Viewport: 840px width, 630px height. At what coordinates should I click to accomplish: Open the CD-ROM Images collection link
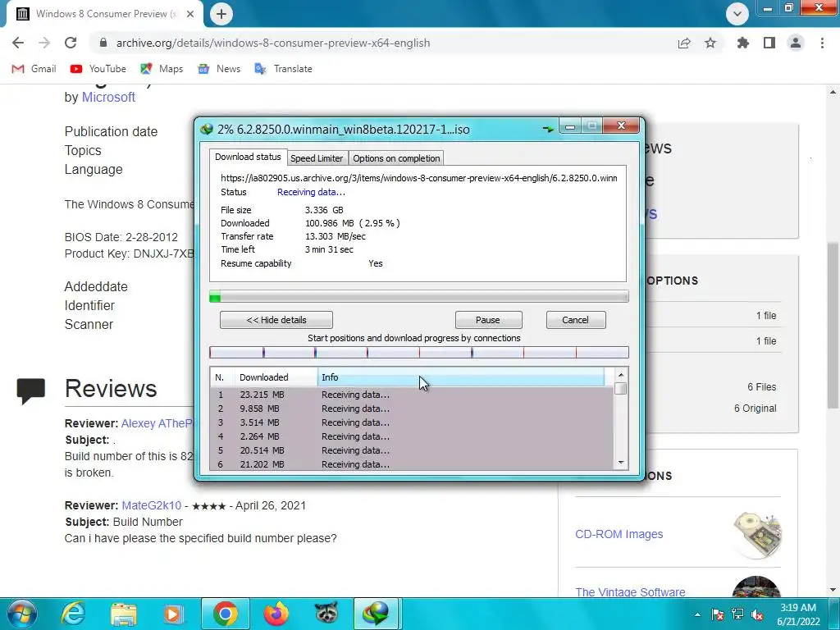tap(619, 534)
